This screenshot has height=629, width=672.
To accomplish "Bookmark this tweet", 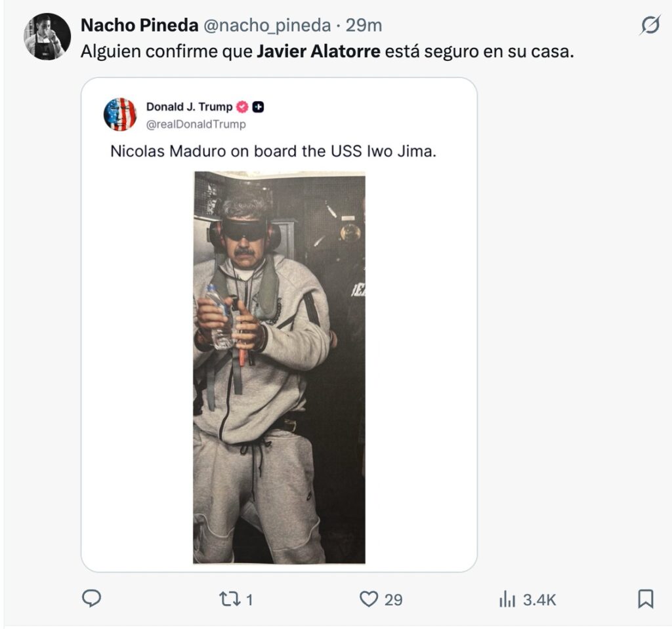I will point(645,598).
